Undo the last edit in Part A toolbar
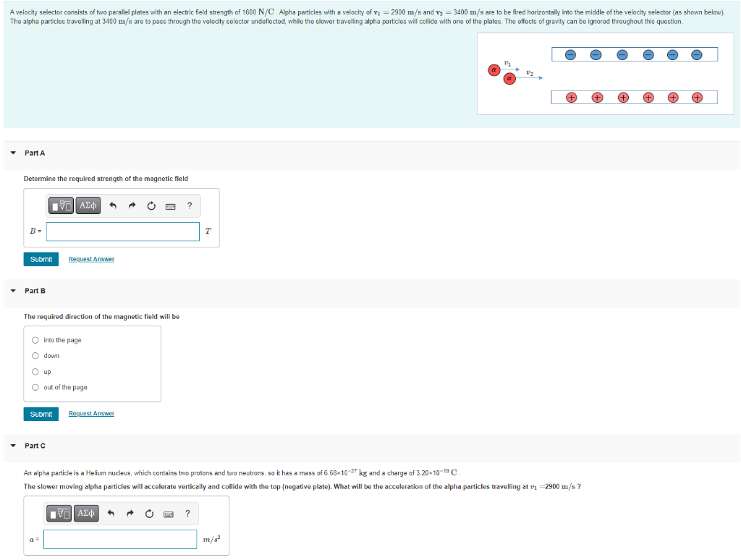Image resolution: width=741 pixels, height=560 pixels. [x=112, y=205]
